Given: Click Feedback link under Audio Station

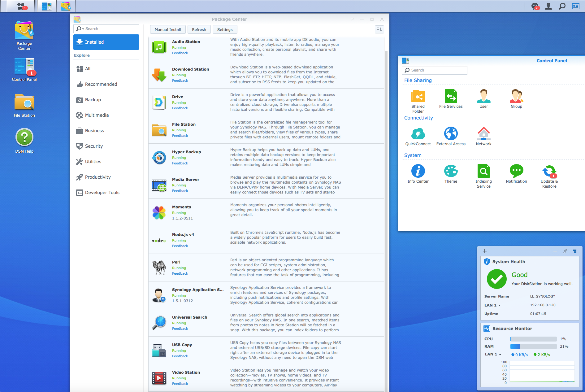Looking at the screenshot, I should [x=180, y=53].
